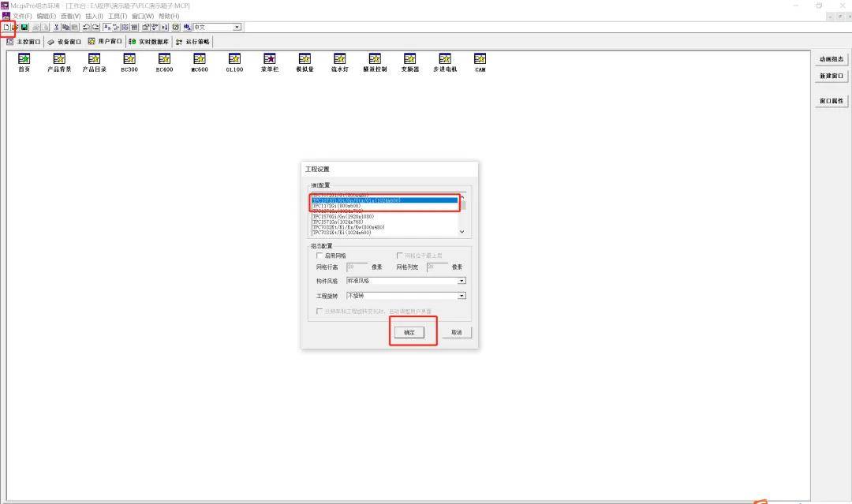The height and width of the screenshot is (504, 852).
Task: Open the 工具(T) menu
Action: pyautogui.click(x=118, y=16)
